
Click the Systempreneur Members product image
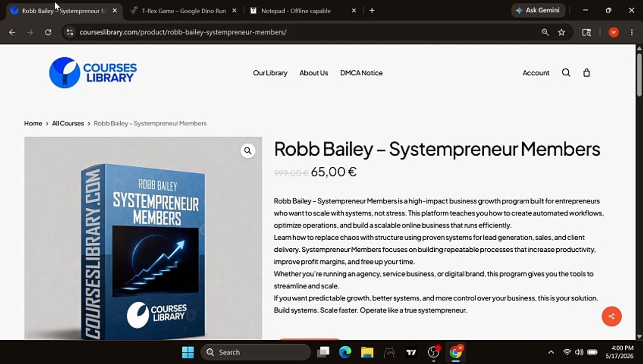143,238
